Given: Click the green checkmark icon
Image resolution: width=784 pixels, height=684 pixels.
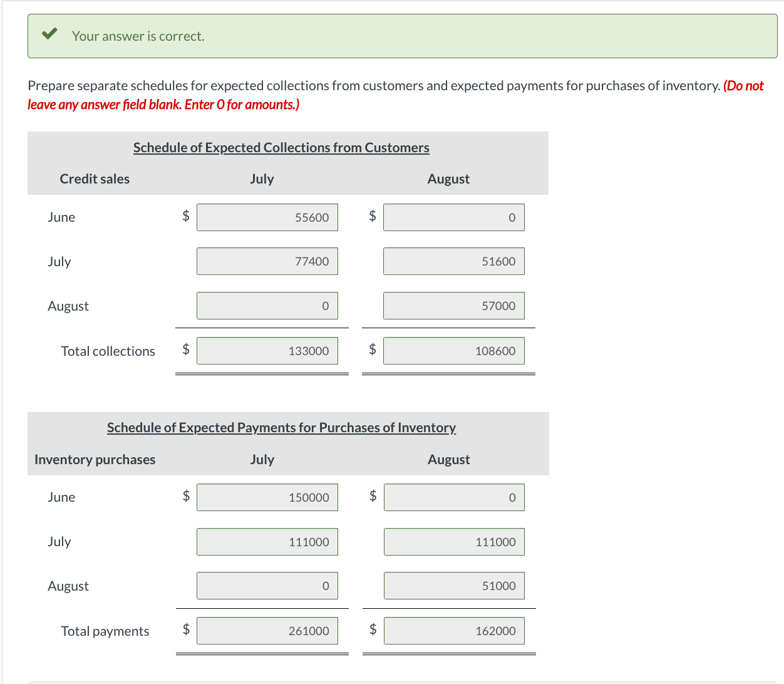Looking at the screenshot, I should (49, 34).
